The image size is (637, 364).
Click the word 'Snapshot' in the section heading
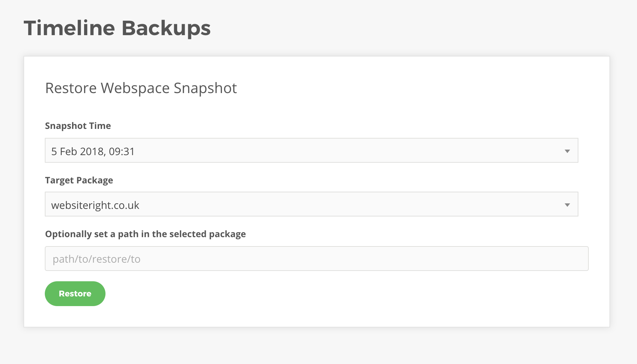click(205, 88)
